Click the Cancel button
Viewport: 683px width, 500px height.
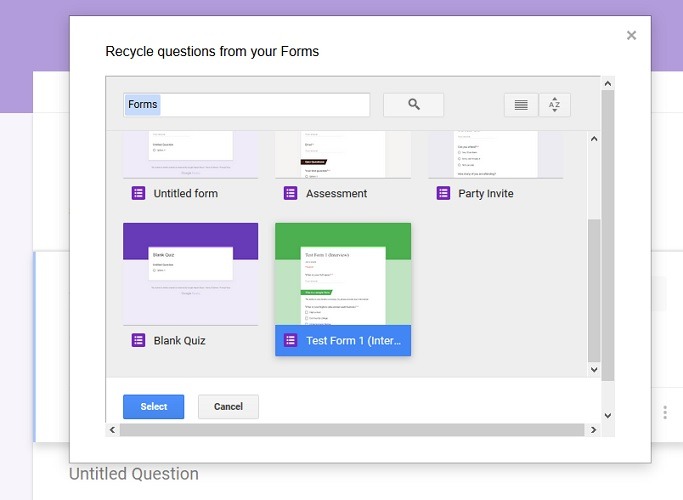tap(228, 406)
